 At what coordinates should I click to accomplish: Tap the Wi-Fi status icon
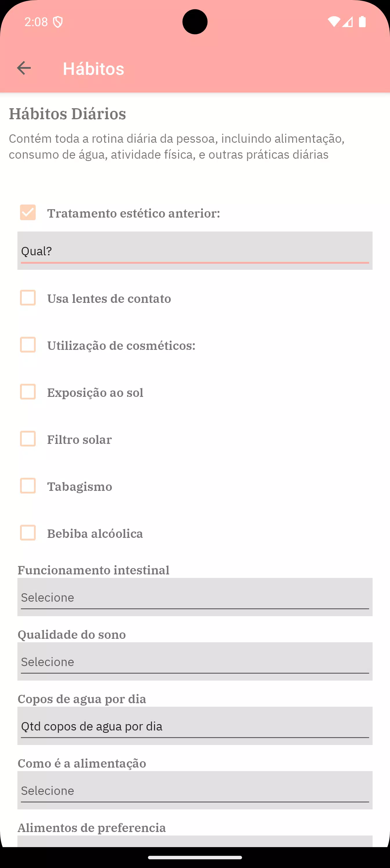[x=334, y=22]
